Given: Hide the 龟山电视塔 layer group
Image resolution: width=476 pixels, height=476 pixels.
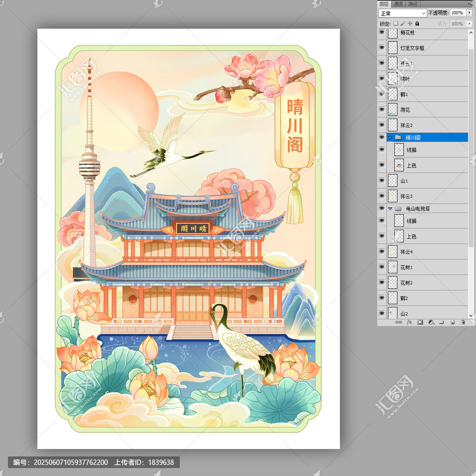Looking at the screenshot, I should tap(382, 208).
